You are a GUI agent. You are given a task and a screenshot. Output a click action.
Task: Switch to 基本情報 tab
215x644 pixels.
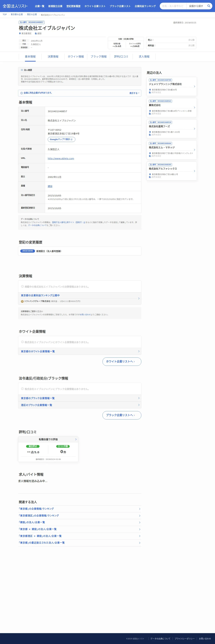pos(30,57)
